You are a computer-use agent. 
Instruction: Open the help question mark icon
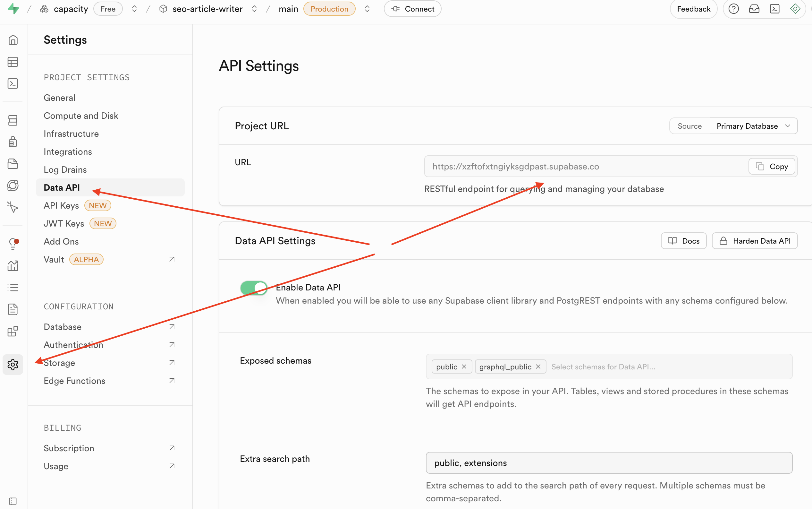(x=733, y=9)
